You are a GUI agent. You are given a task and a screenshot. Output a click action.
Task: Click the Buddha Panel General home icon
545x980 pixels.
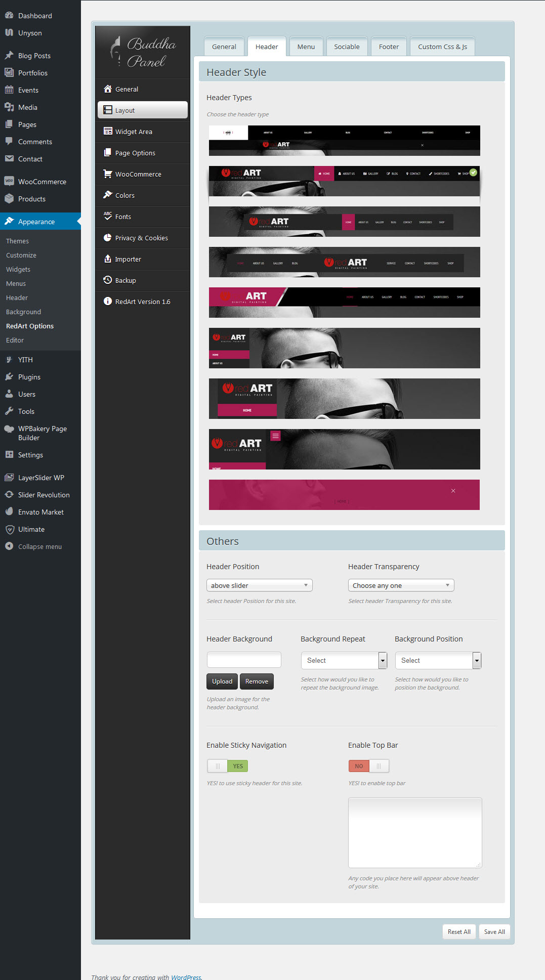[x=107, y=89]
